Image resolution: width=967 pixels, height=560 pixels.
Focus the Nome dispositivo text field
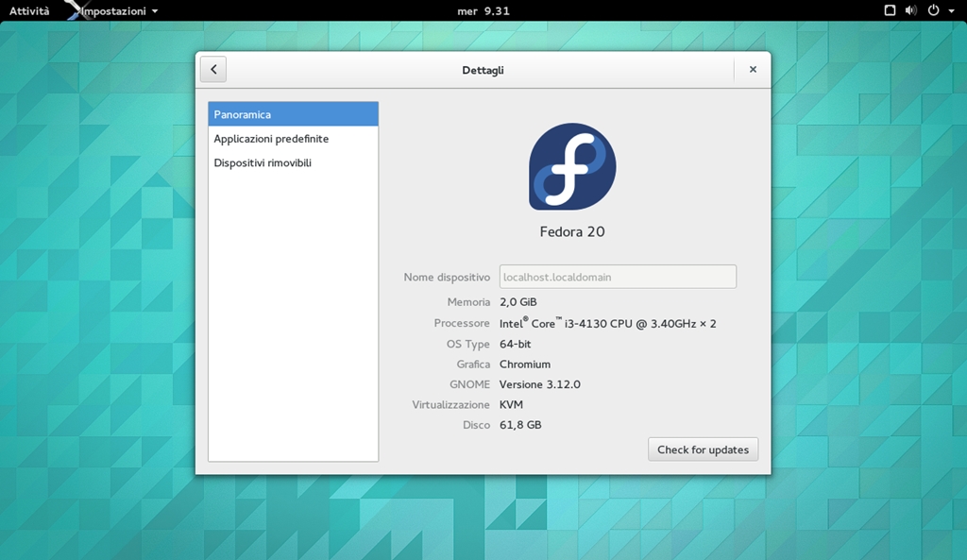tap(618, 277)
